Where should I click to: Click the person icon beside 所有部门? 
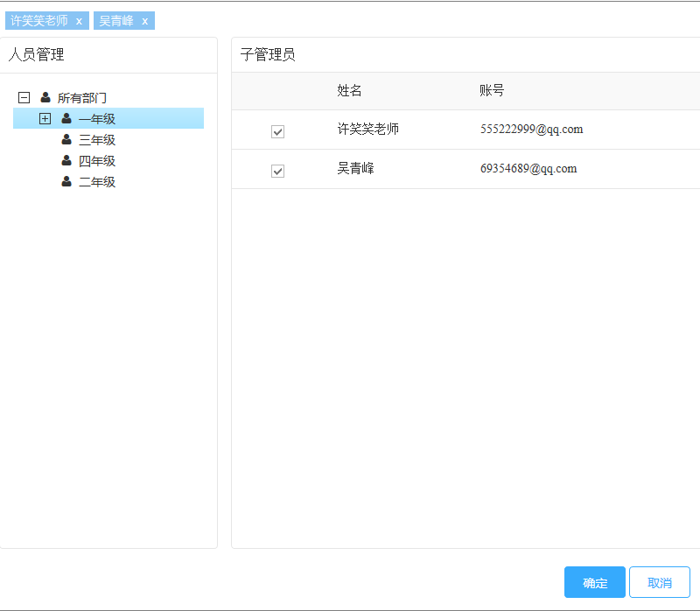coord(45,97)
